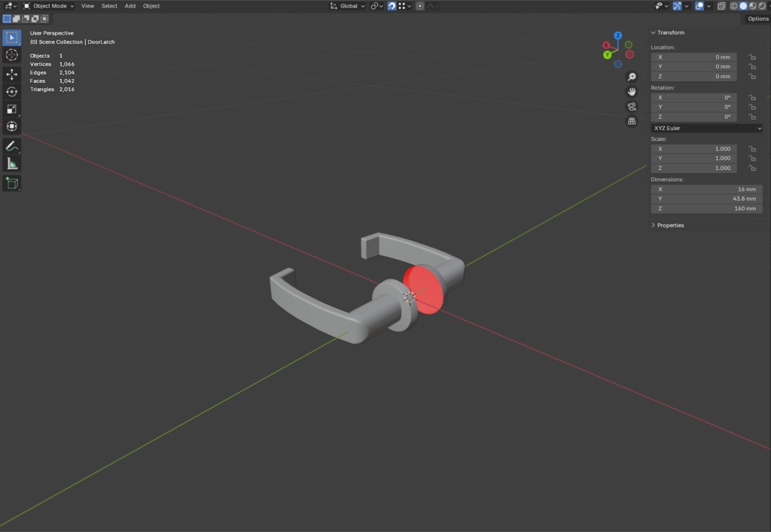Expand the Properties panel section
The height and width of the screenshot is (532, 771).
click(668, 226)
